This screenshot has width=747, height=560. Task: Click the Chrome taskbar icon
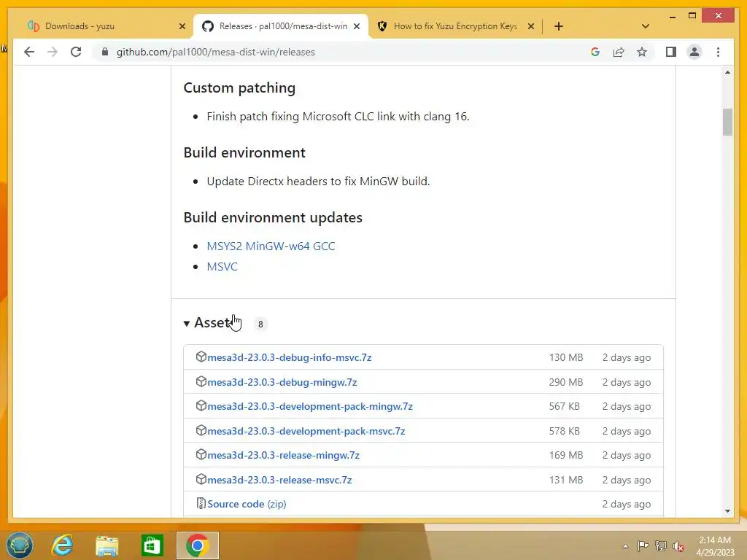click(197, 545)
